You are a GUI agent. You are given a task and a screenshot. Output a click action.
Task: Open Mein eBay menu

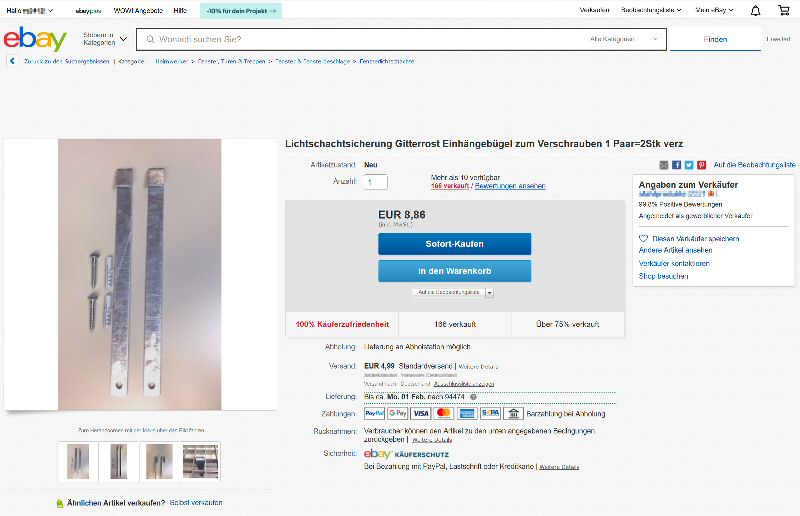[x=714, y=10]
